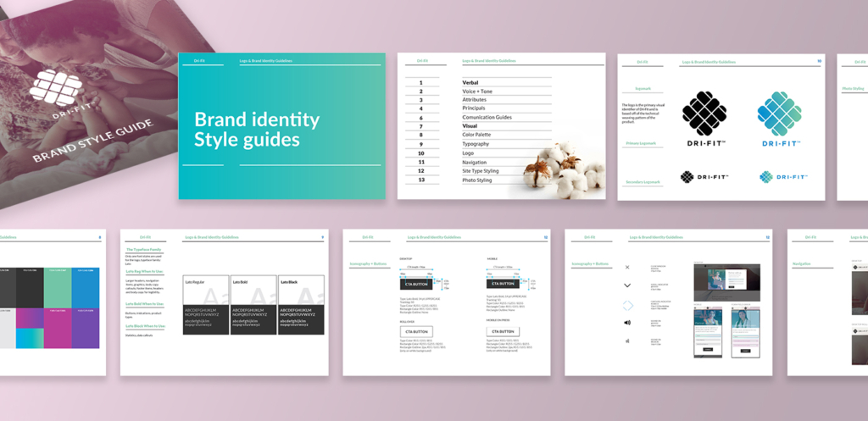Click the Lato Bold When to Use heading
Screen dimensions: 868x421
pos(144,304)
